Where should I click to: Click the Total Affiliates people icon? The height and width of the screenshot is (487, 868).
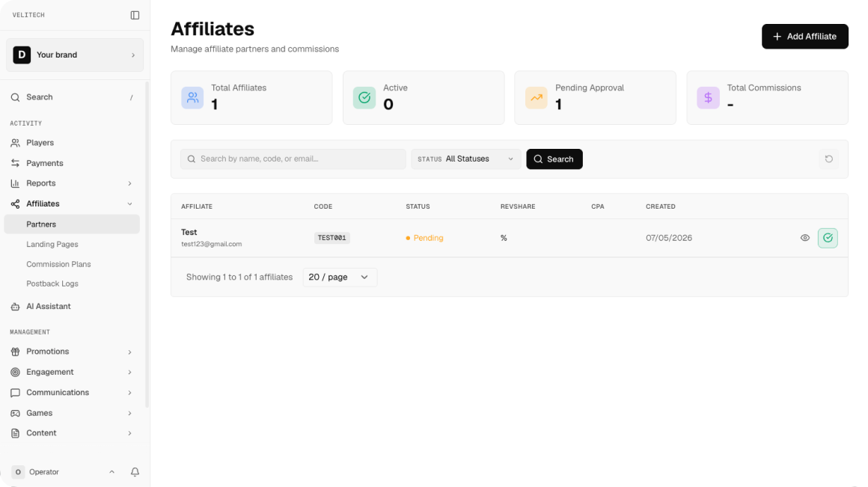coord(192,98)
